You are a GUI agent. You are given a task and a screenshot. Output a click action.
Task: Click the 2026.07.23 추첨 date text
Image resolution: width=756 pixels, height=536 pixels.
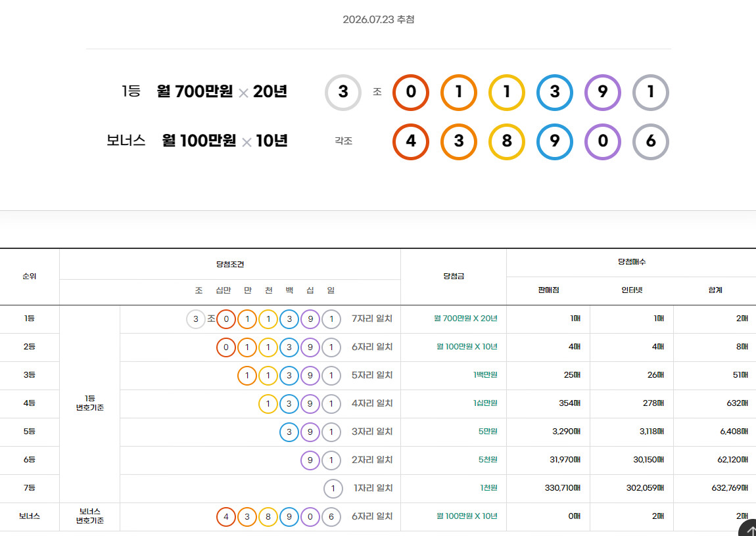(379, 20)
